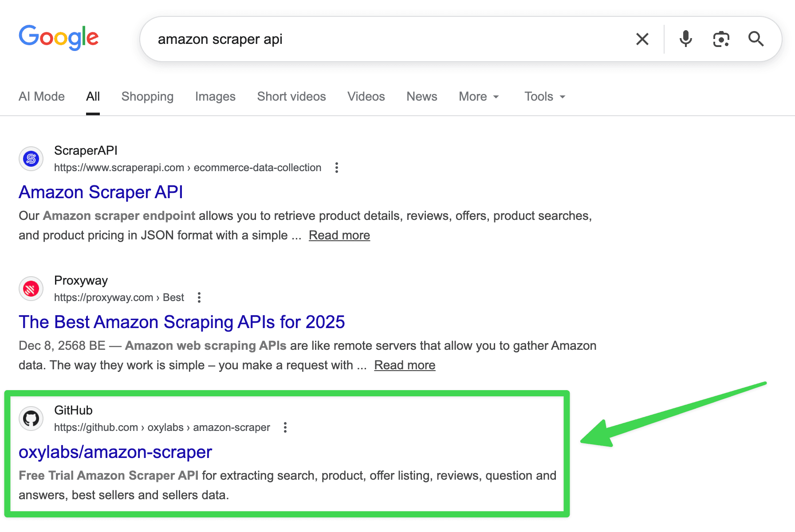
Task: Activate voice search with the microphone icon
Action: pyautogui.click(x=685, y=39)
